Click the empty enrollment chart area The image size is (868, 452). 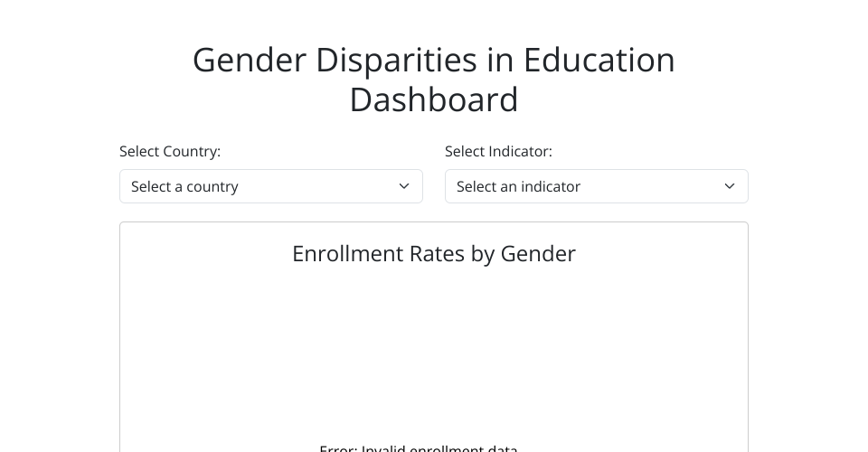pos(434,353)
